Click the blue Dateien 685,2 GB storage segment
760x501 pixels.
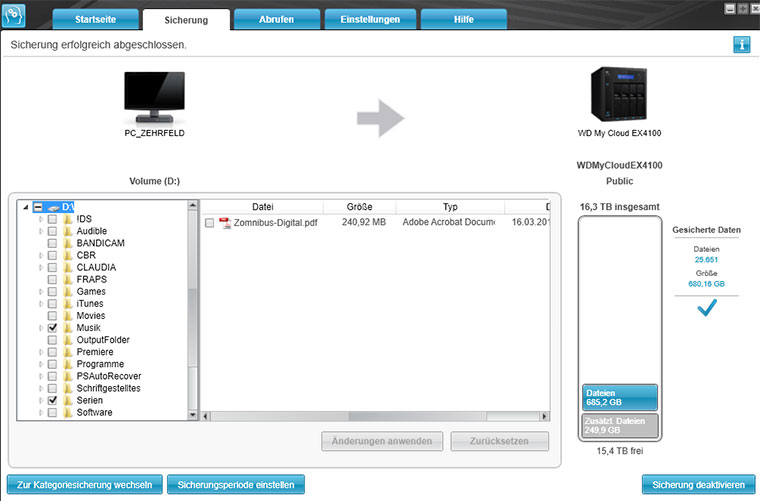[x=619, y=398]
